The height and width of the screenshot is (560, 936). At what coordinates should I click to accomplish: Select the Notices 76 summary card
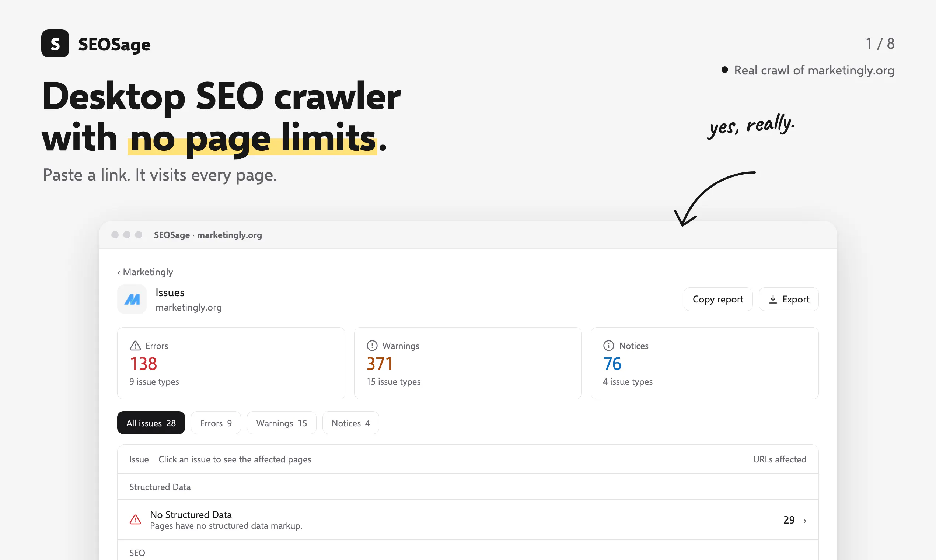click(705, 363)
